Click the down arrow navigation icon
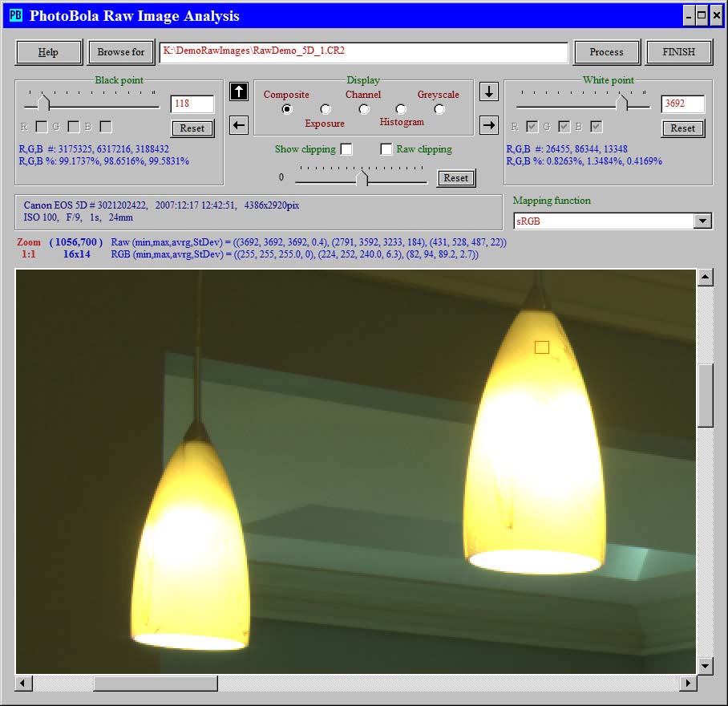 click(489, 91)
